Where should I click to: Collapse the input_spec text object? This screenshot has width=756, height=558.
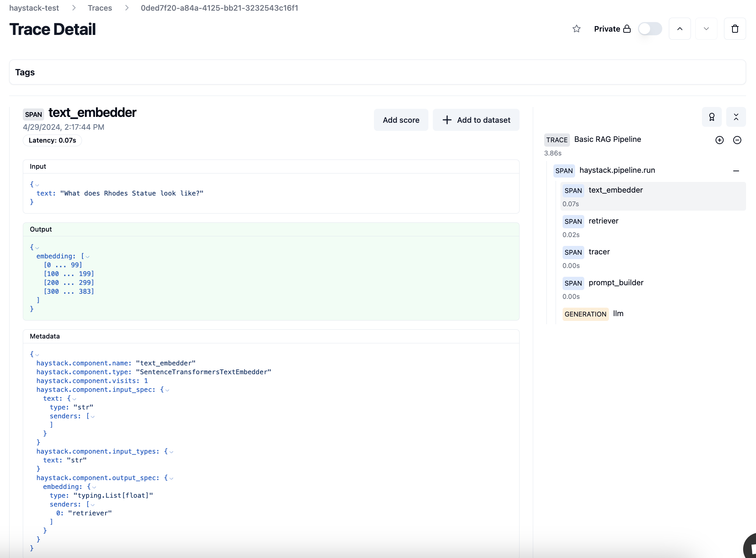coord(74,398)
